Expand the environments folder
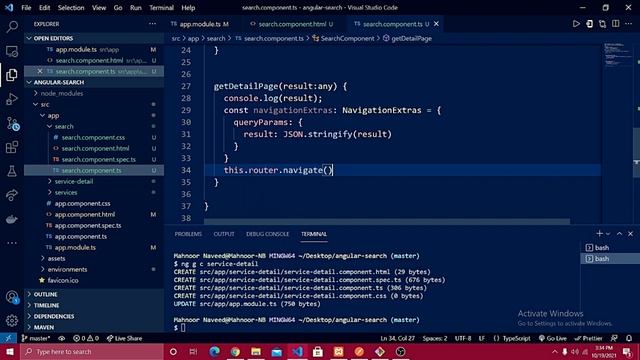This screenshot has height=360, width=640. (x=67, y=269)
